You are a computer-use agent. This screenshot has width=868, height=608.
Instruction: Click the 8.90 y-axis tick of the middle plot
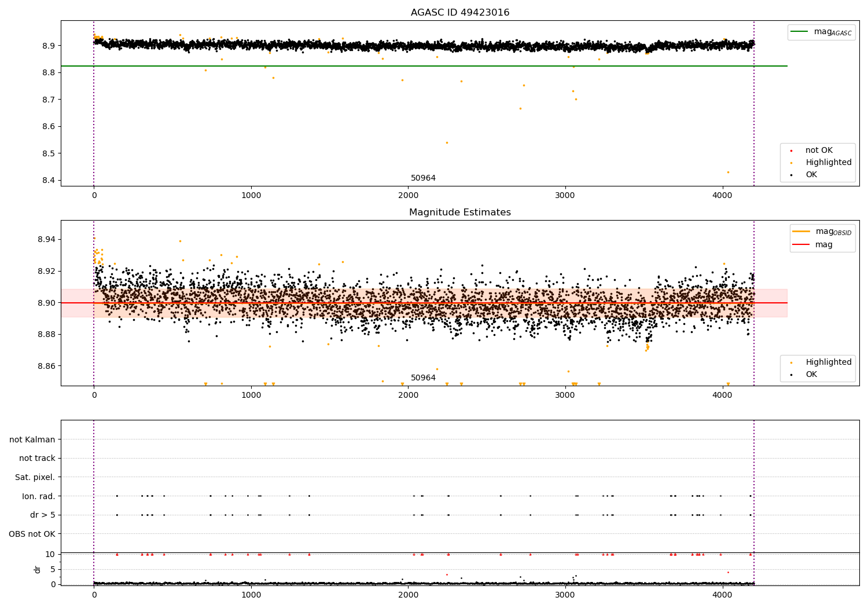pos(47,303)
